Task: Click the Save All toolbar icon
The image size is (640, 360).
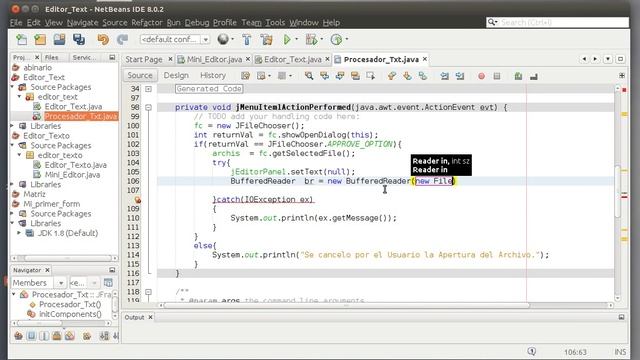Action: [79, 40]
